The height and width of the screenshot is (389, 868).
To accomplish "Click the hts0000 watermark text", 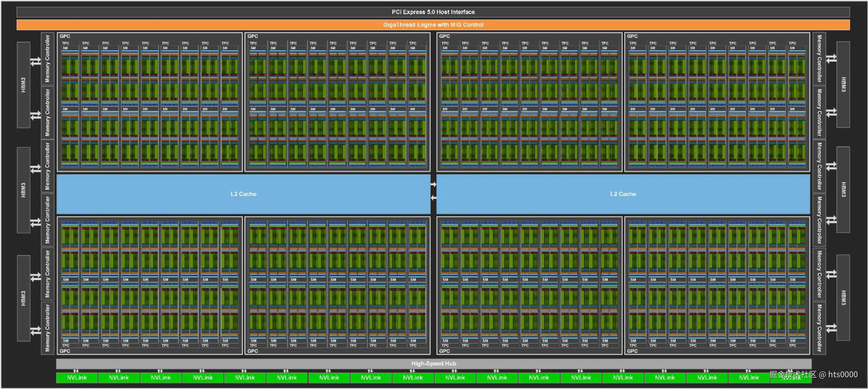I will [842, 374].
